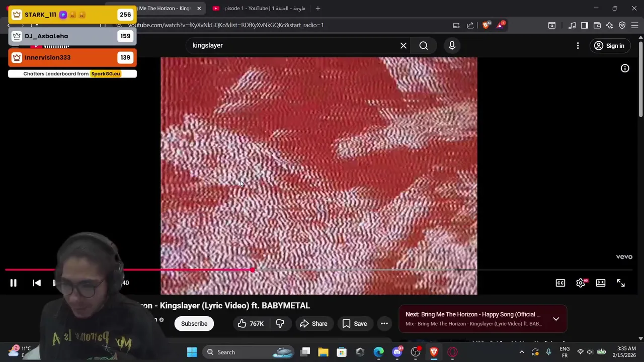This screenshot has height=362, width=644.
Task: Click the Next: Happy Song title
Action: tap(473, 314)
